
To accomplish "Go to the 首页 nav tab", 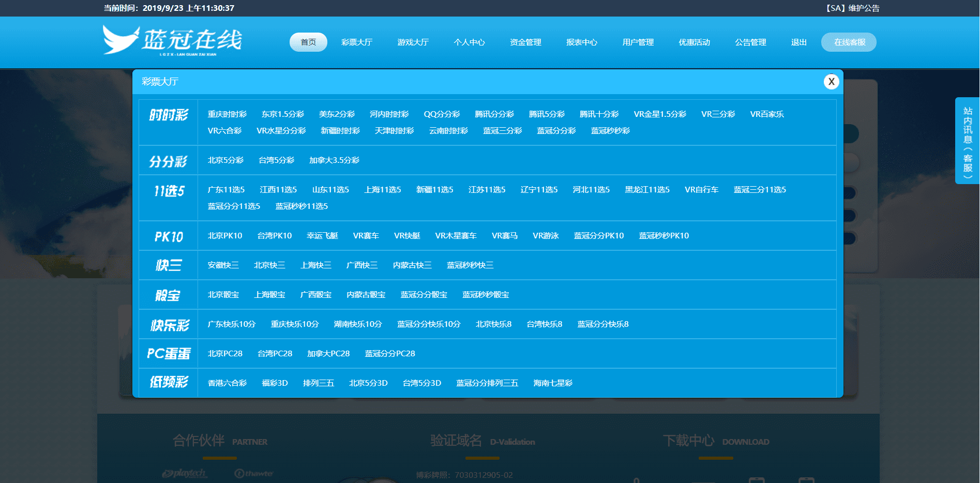I will 308,42.
